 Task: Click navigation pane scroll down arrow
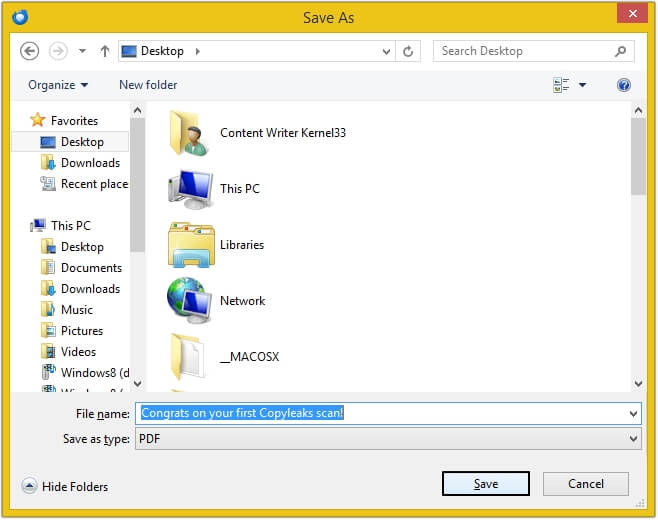tap(137, 383)
